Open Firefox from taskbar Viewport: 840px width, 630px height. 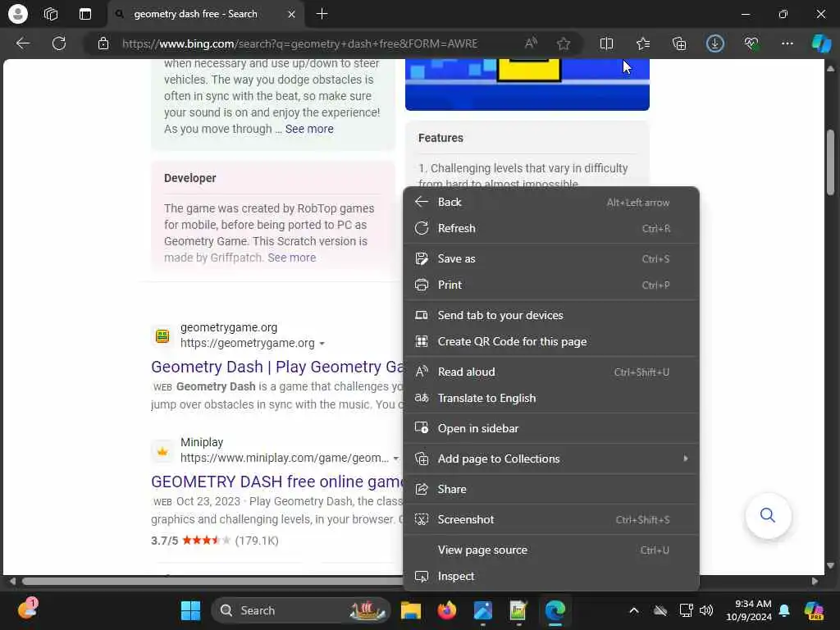(447, 610)
